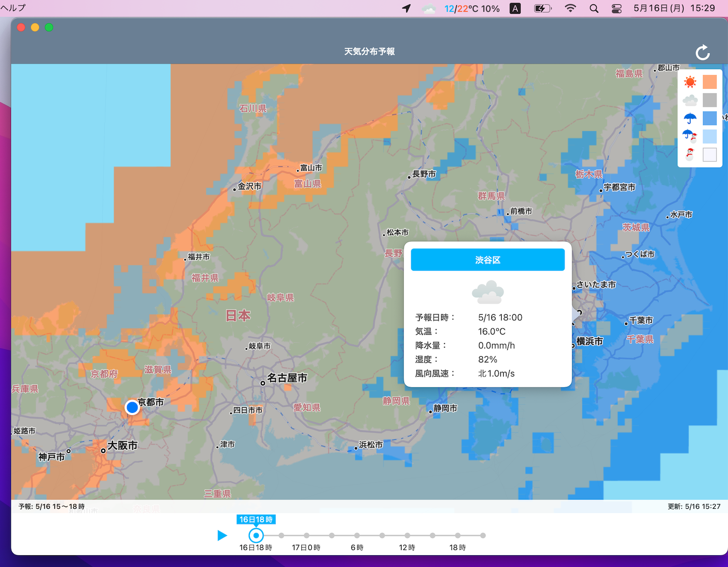Click the 渋谷区 popup header button

click(488, 260)
